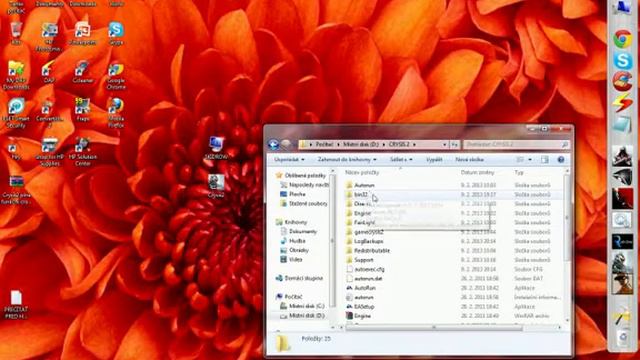Expand the address bar history dropdown
Image resolution: width=640 pixels, height=360 pixels.
pyautogui.click(x=444, y=144)
